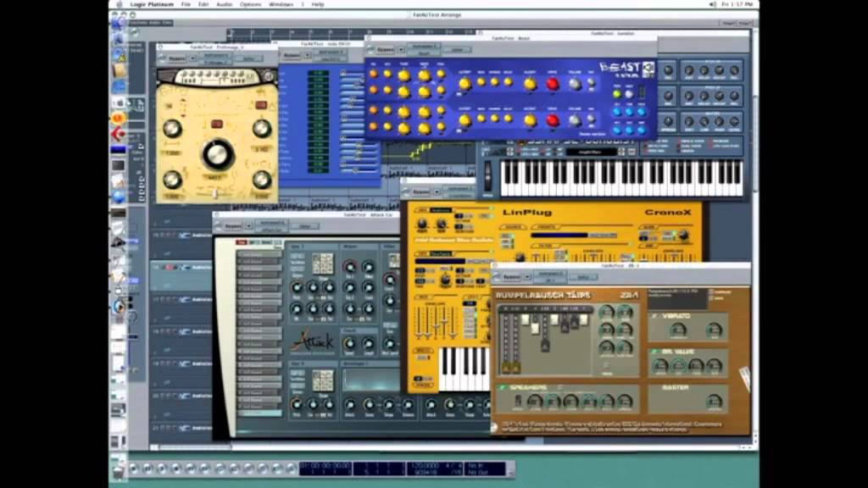Toggle the red record button on the selected track
868x488 pixels.
(x=170, y=268)
